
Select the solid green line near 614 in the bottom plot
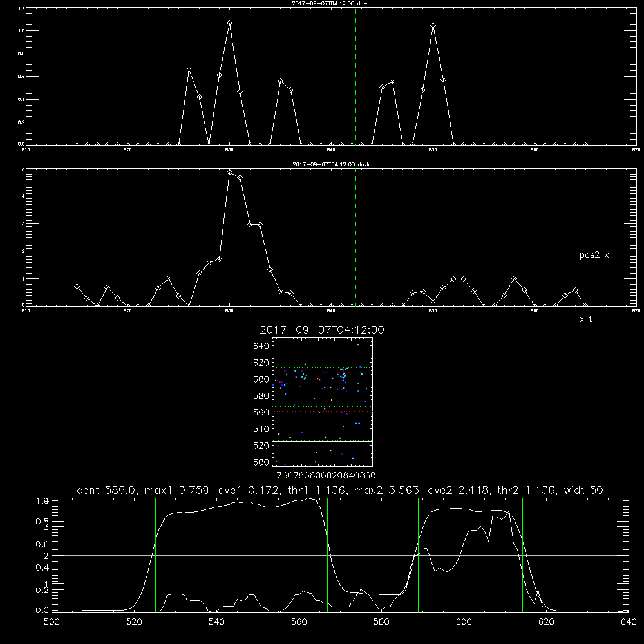coord(522,555)
